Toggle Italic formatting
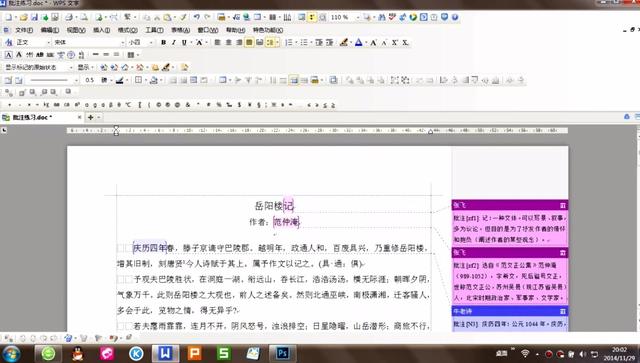 (173, 42)
